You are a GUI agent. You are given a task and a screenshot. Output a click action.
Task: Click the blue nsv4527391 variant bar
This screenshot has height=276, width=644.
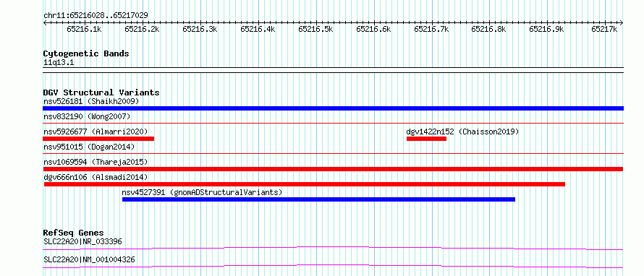[318, 199]
